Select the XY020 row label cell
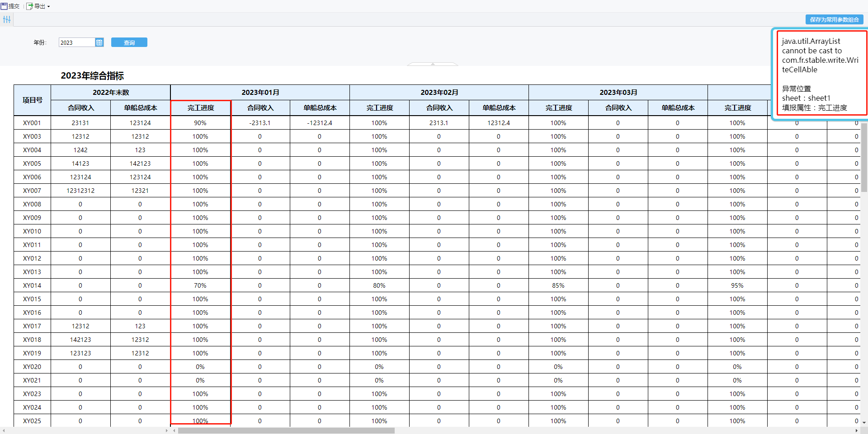 click(32, 367)
